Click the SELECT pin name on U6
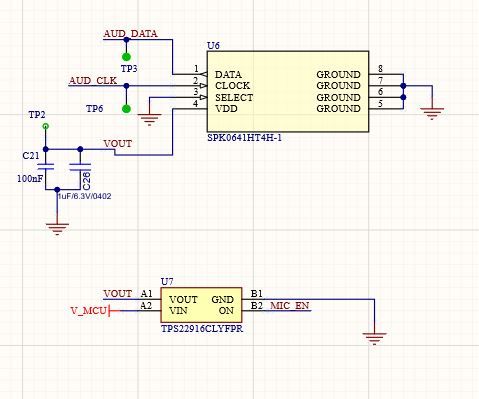The image size is (479, 399). coord(234,98)
